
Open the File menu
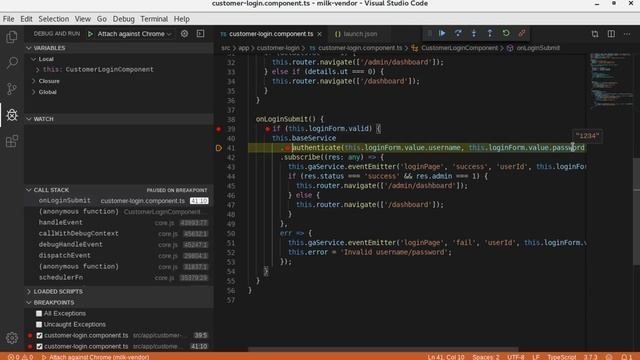pos(8,19)
